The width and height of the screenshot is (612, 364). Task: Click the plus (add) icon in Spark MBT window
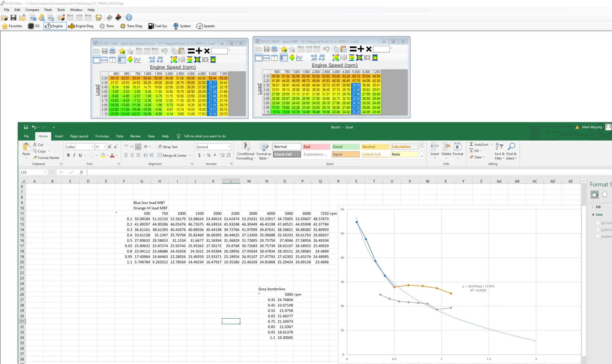[x=361, y=49]
